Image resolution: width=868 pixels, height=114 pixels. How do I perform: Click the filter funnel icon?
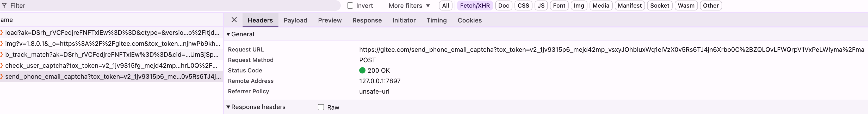coord(4,6)
